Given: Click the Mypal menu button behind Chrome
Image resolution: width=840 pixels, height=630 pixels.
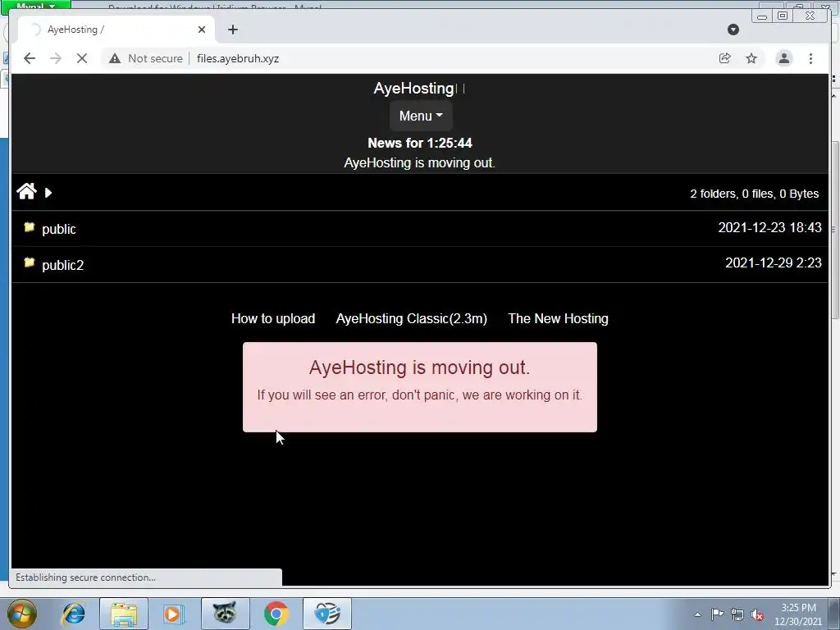Looking at the screenshot, I should pos(35,6).
